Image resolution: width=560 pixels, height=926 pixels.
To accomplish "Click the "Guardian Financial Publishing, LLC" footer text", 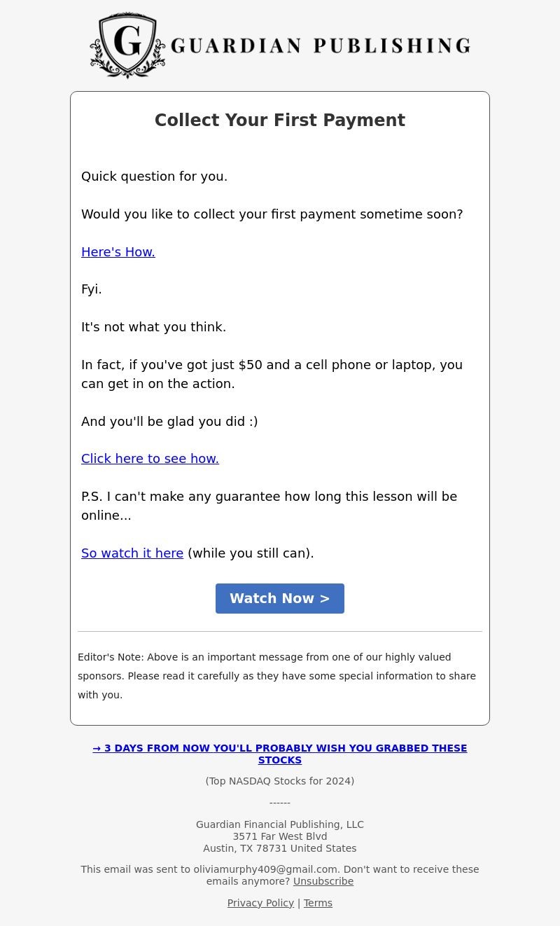I will click(279, 824).
